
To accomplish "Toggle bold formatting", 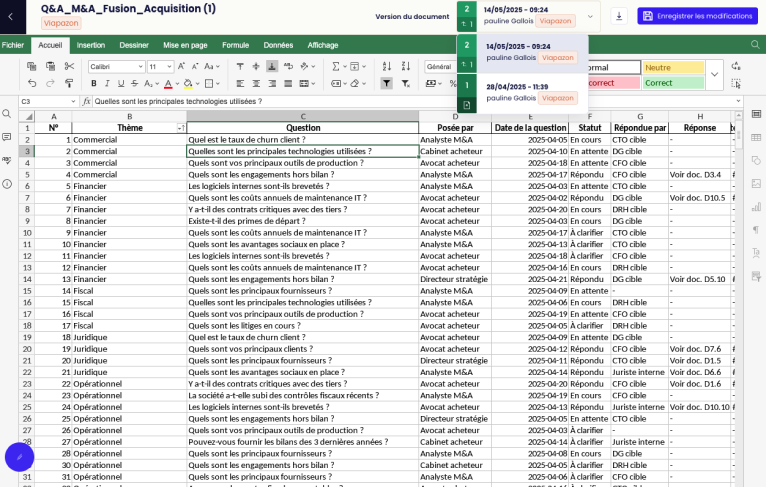I will point(94,84).
